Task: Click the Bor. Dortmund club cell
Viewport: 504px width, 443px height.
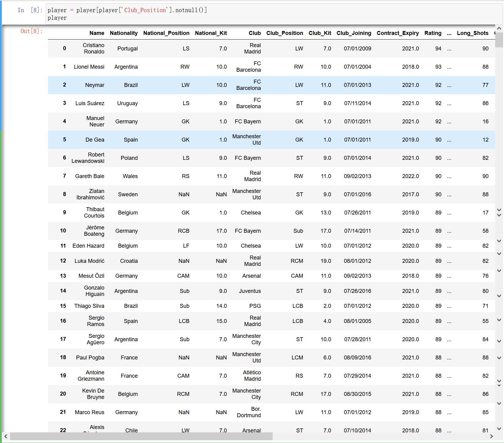Action: (x=249, y=412)
